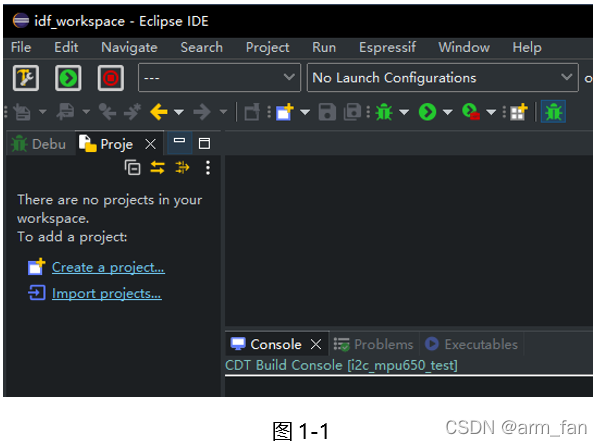Expand the external tools dropdown arrow
This screenshot has height=446, width=602.
tap(491, 112)
